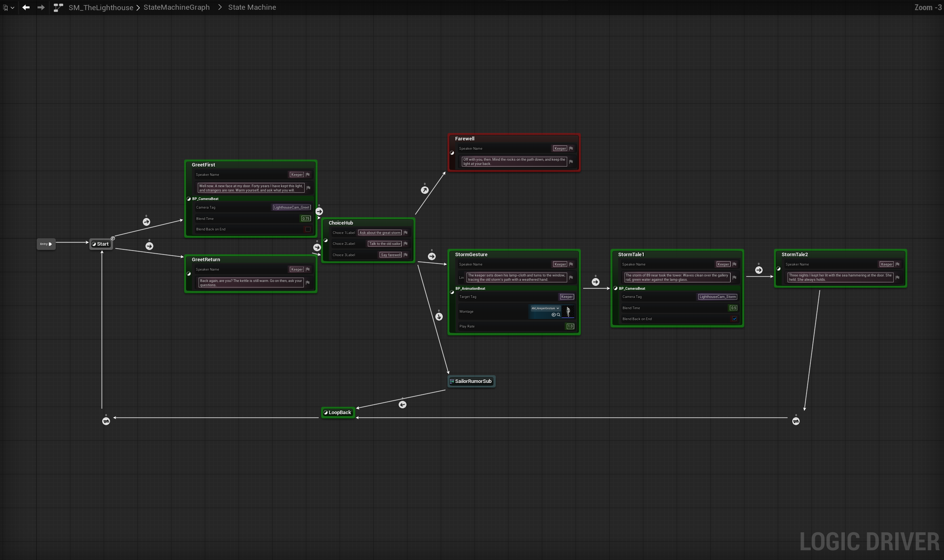
Task: Click the browse-to-asset magnifier icon under Montage
Action: point(559,315)
